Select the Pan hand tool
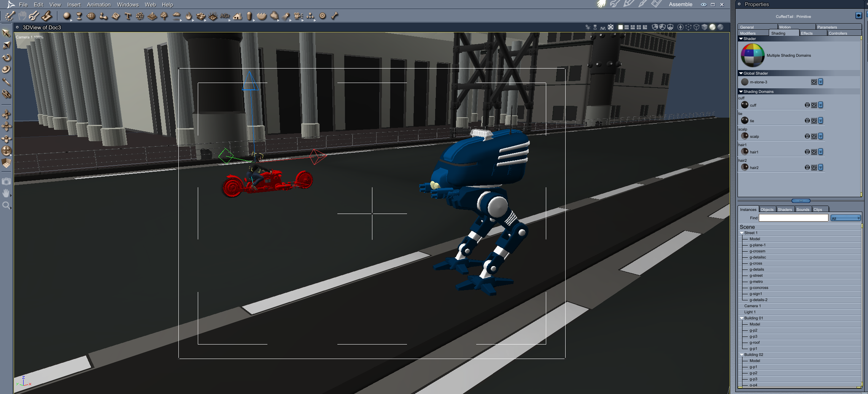The image size is (868, 394). point(6,193)
